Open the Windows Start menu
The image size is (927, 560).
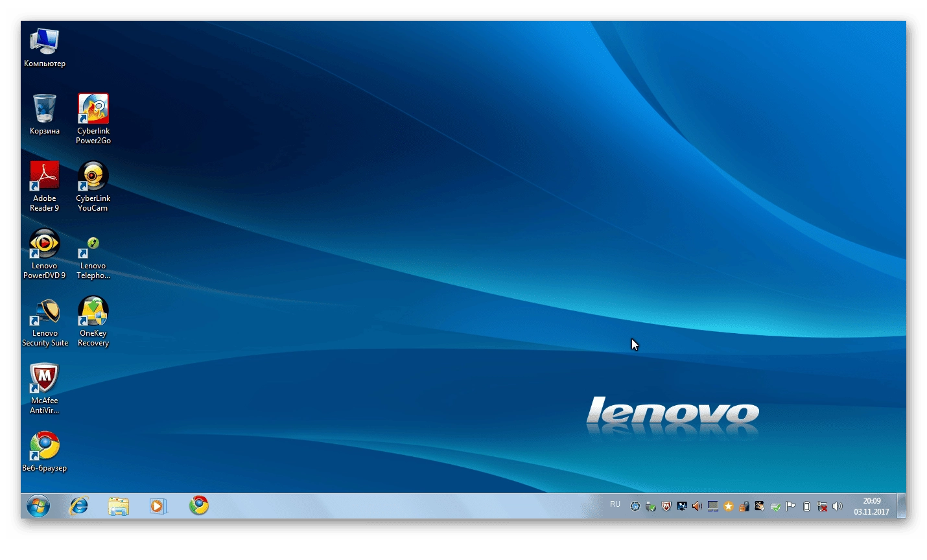(38, 506)
